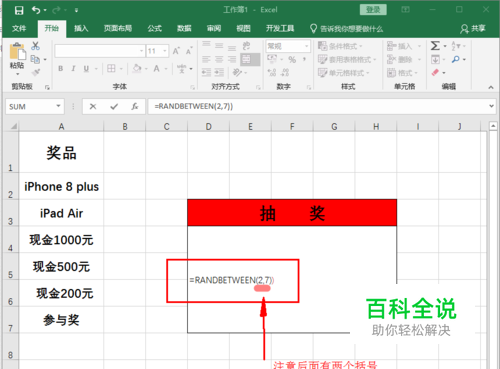Click the Save icon in quick access toolbar
Viewport: 500px width, 369px height.
point(19,10)
